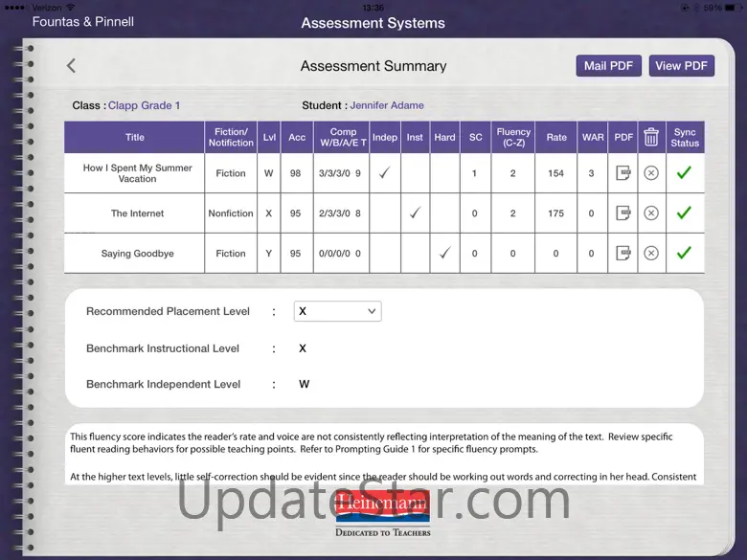The width and height of the screenshot is (747, 560).
Task: Select the Acc column header
Action: (x=297, y=137)
